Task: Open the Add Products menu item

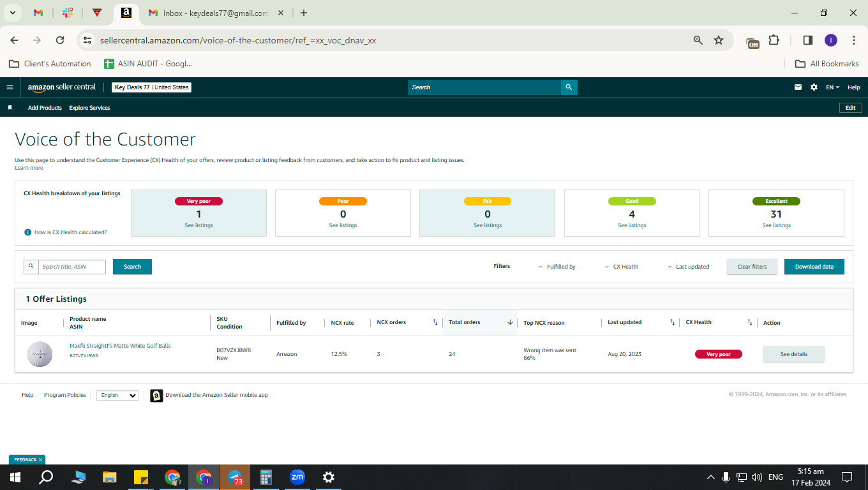Action: pyautogui.click(x=45, y=108)
